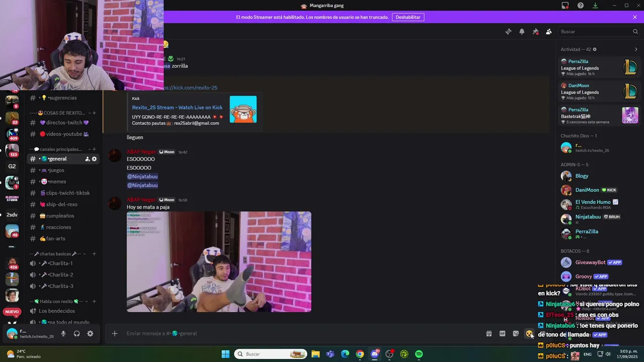Open the 2sdv server icon
The image size is (644, 362).
click(12, 215)
